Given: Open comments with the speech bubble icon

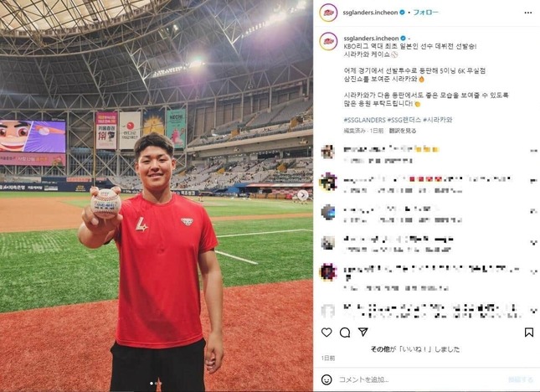Looking at the screenshot, I should [345, 333].
